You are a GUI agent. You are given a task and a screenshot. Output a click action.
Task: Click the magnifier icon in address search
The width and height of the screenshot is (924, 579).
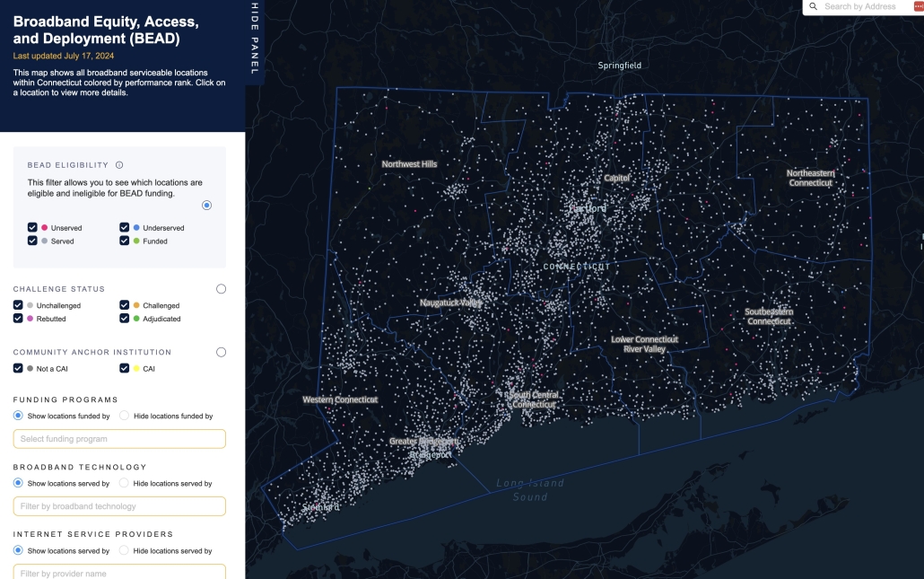(x=813, y=6)
